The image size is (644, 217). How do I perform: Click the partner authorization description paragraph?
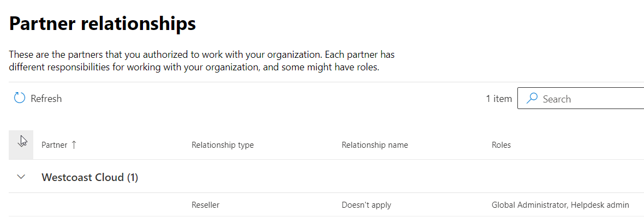(202, 61)
